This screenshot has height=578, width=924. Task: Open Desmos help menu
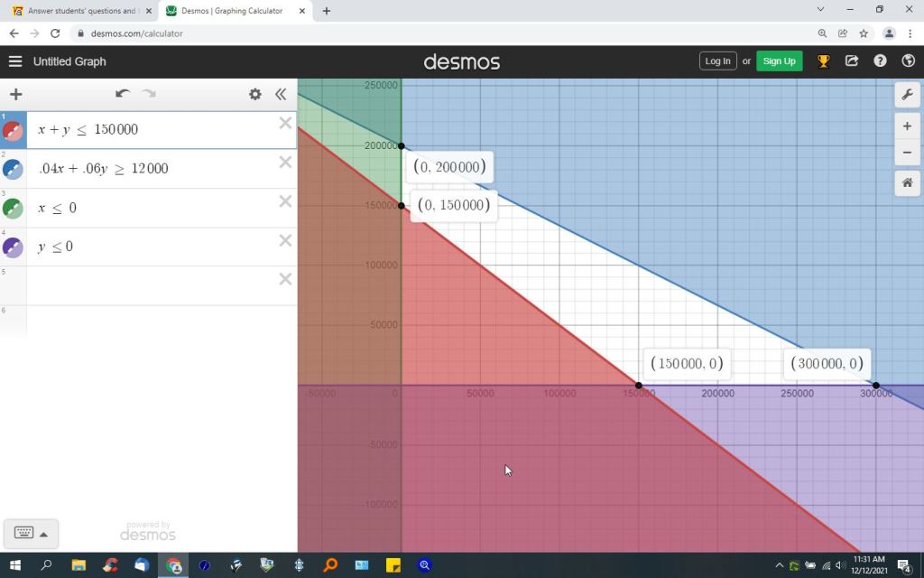click(x=880, y=61)
